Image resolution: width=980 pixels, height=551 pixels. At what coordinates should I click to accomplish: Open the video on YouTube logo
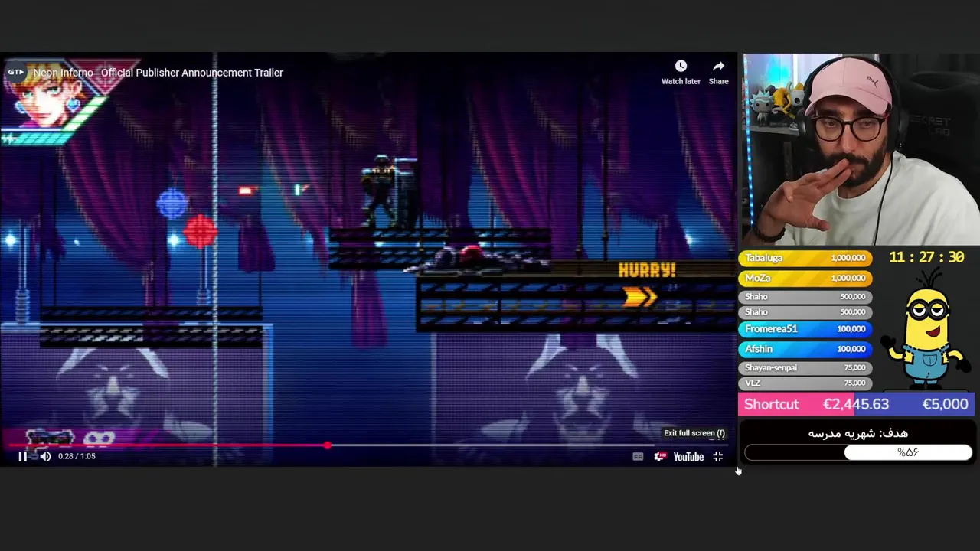pyautogui.click(x=688, y=457)
